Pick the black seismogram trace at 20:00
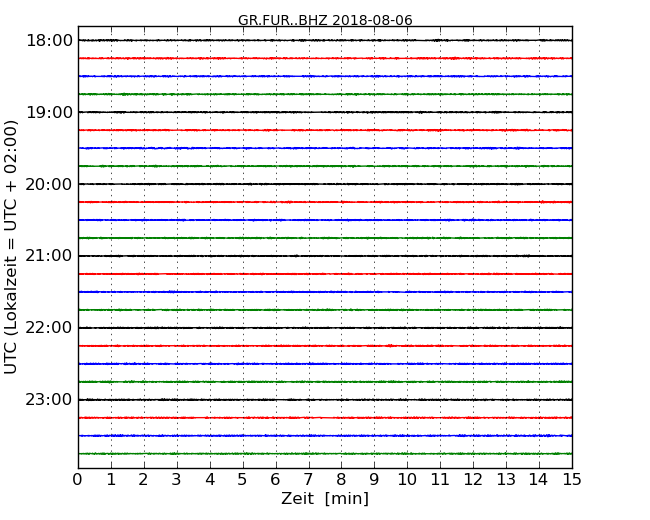Screen dimensions: 650x520 (325, 184)
